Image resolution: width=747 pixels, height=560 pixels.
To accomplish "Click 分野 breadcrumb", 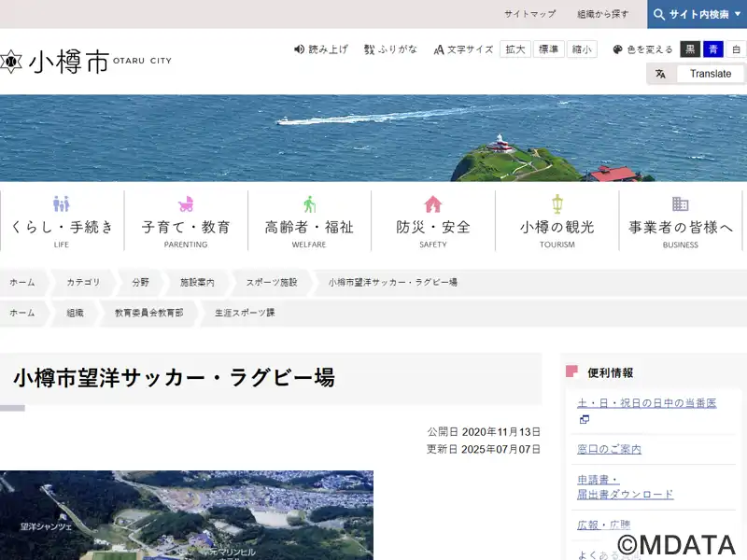I will coord(140,283).
